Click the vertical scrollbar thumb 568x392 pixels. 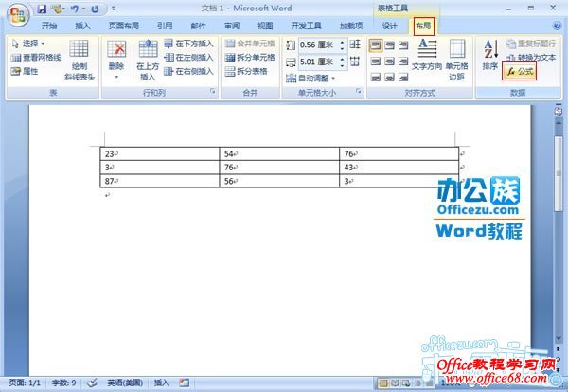(x=559, y=173)
